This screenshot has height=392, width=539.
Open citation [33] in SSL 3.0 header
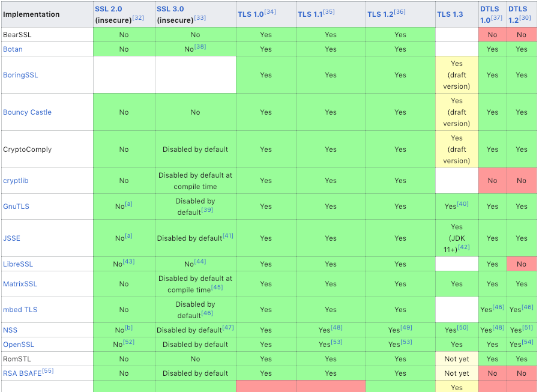coord(200,17)
